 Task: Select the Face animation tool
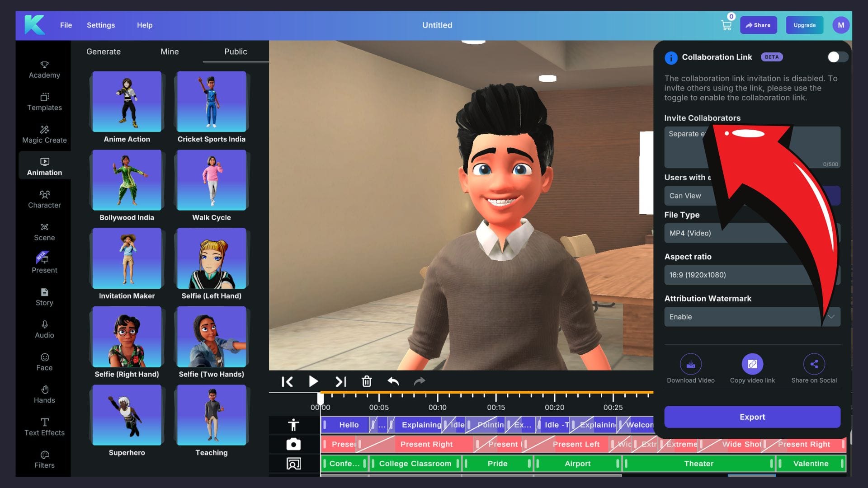pos(44,361)
